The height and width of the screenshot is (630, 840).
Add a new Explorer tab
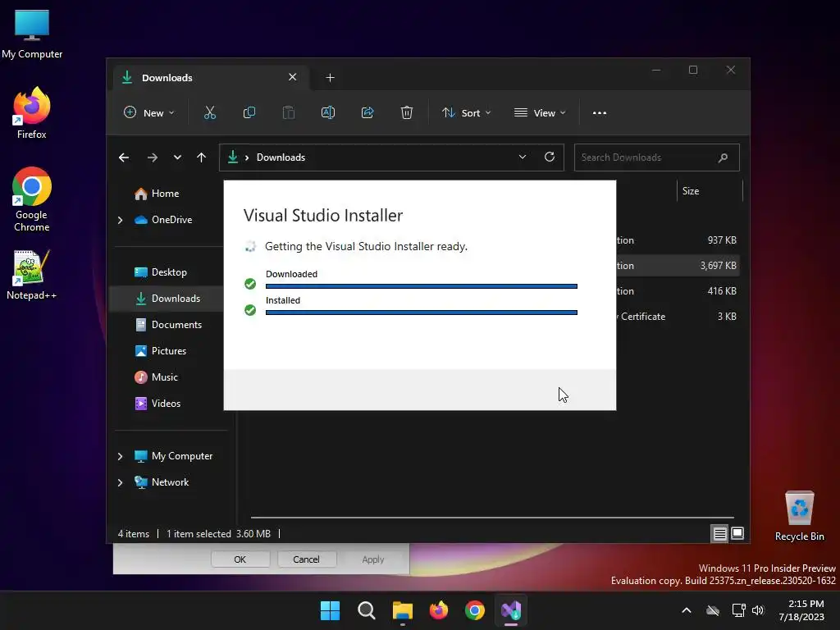330,78
